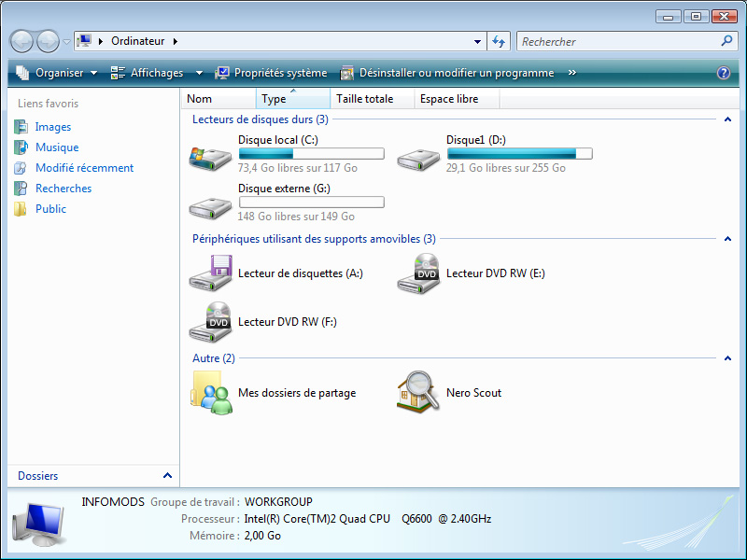The image size is (747, 560).
Task: Open the Affichages dropdown arrow
Action: (199, 73)
